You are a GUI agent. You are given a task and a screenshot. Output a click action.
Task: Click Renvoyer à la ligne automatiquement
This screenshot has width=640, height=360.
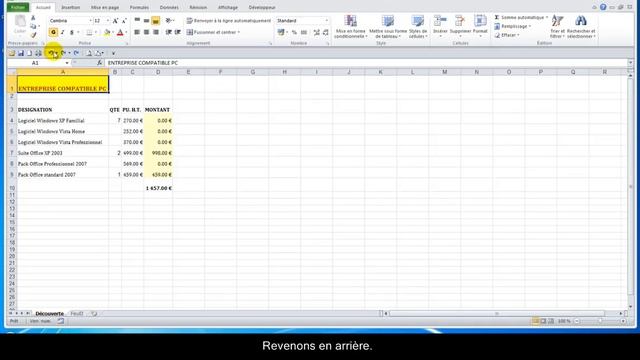pos(229,20)
